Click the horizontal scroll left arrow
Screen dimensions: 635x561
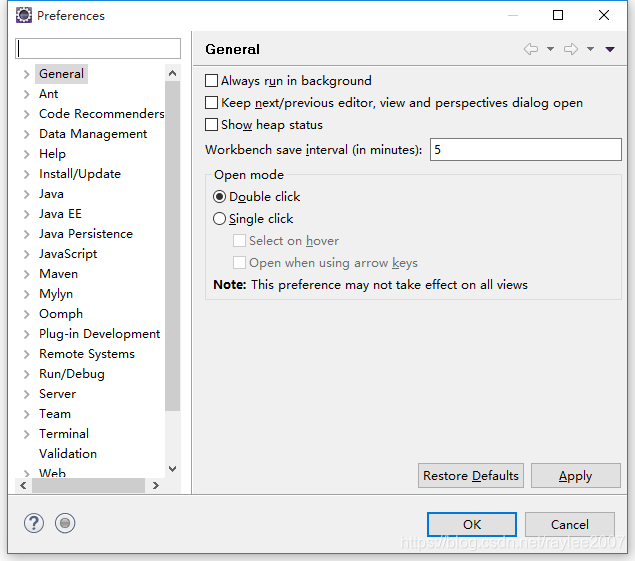click(x=23, y=485)
